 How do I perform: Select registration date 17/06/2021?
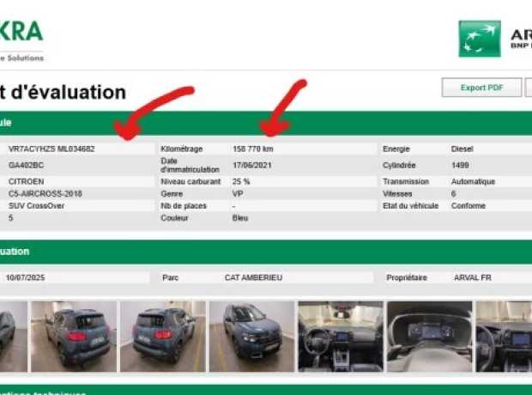pyautogui.click(x=252, y=166)
